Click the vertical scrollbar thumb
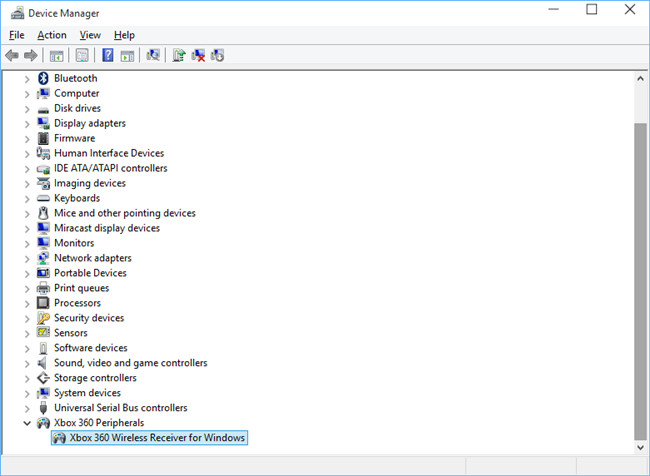Viewport: 650px width, 476px height. [640, 281]
